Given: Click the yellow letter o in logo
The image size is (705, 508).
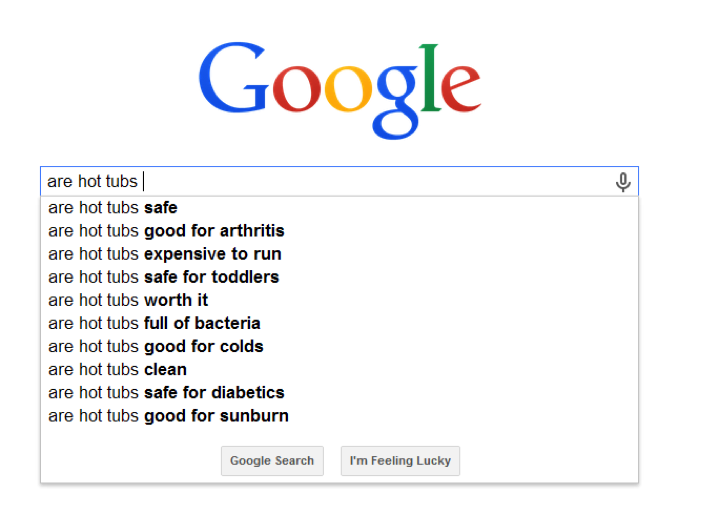Looking at the screenshot, I should 349,89.
